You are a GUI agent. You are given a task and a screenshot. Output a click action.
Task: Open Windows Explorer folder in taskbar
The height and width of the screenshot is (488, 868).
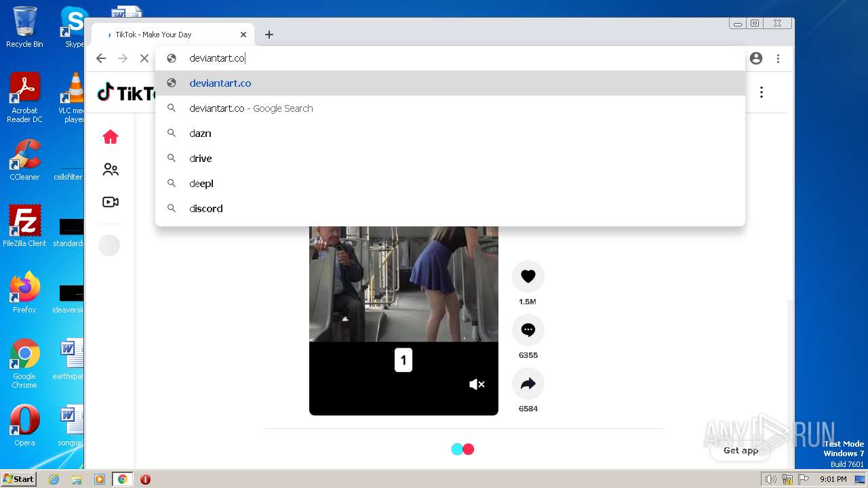pyautogui.click(x=77, y=479)
